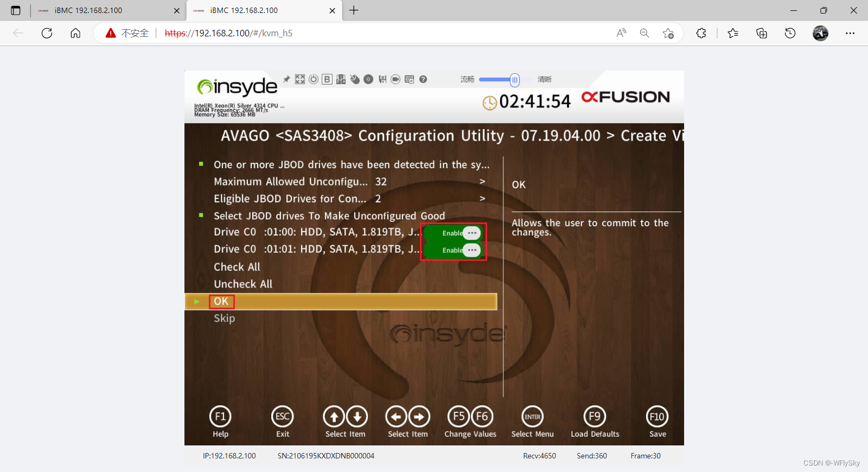Click the up arrow Select Item icon
Viewport: 868px width, 472px height.
coord(334,417)
